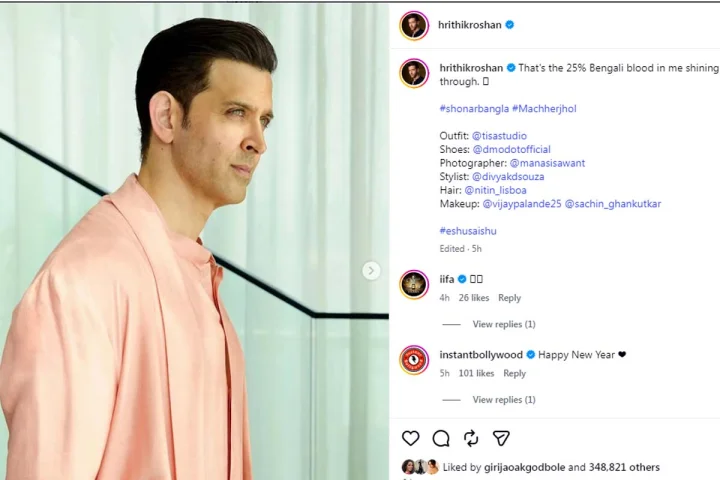Open comments via the speech bubble icon
The image size is (720, 480).
[x=441, y=438]
